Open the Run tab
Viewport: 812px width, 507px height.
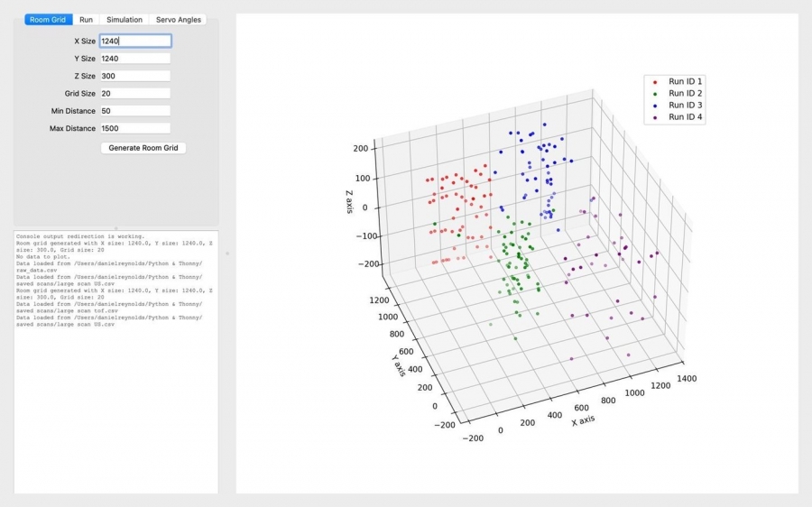point(86,20)
